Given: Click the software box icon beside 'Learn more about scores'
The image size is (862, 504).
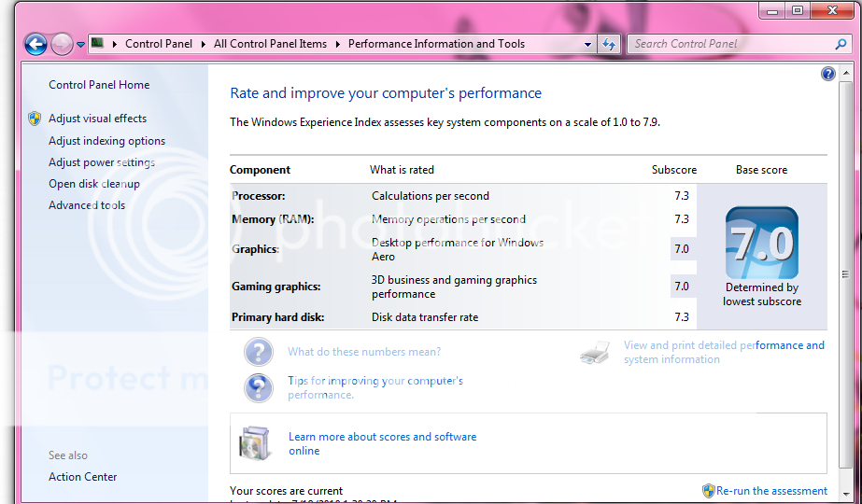Looking at the screenshot, I should 254,443.
